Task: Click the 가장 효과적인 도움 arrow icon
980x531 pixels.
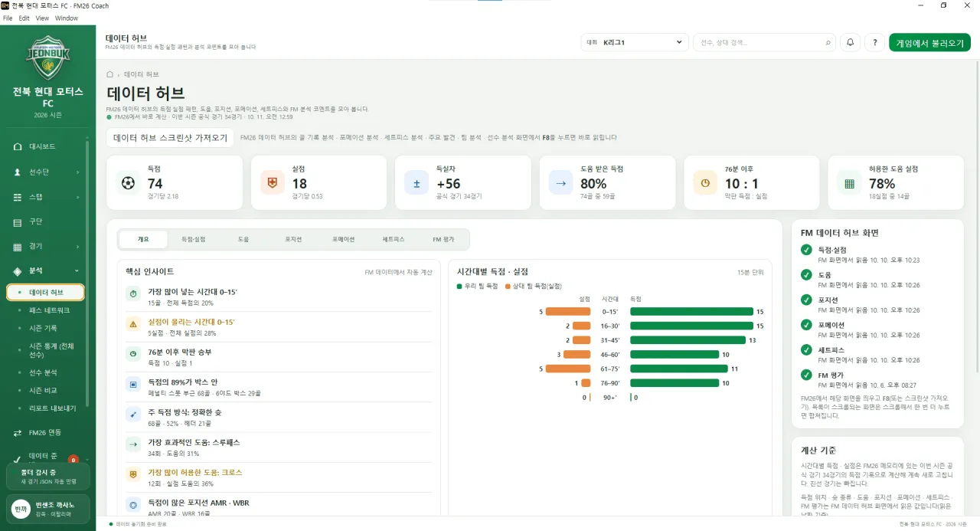Action: tap(133, 444)
